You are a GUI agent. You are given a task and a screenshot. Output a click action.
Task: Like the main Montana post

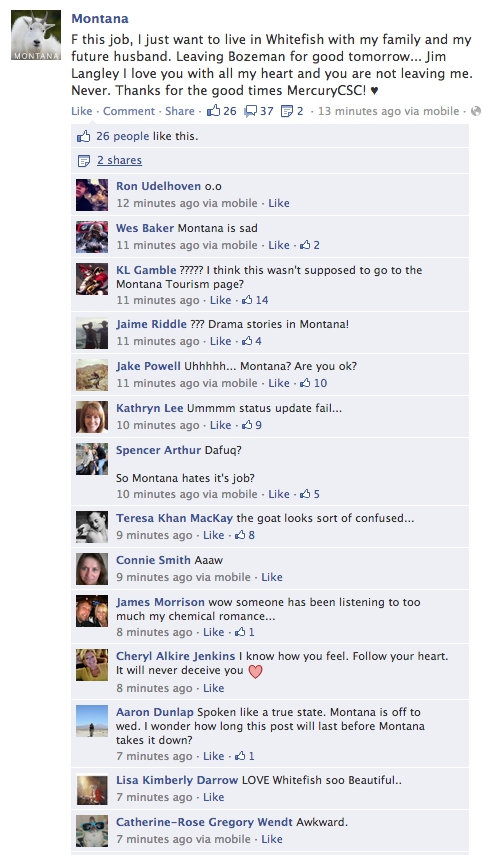click(81, 111)
